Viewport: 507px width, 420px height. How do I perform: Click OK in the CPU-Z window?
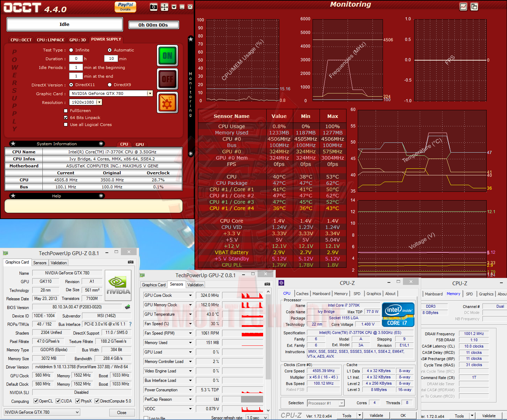tap(403, 415)
